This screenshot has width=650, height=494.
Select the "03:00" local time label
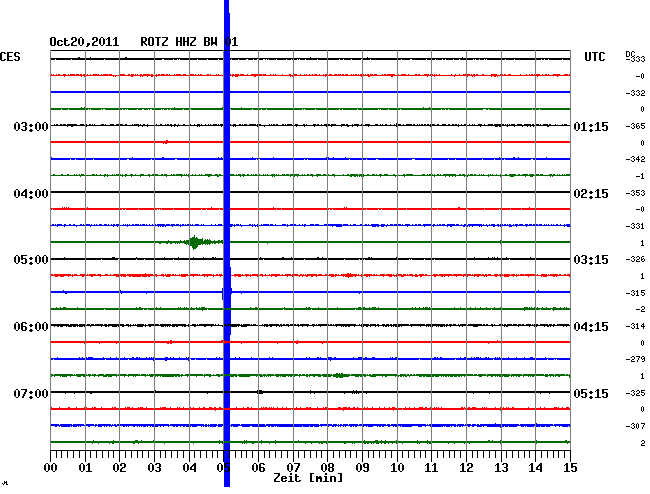coord(31,126)
